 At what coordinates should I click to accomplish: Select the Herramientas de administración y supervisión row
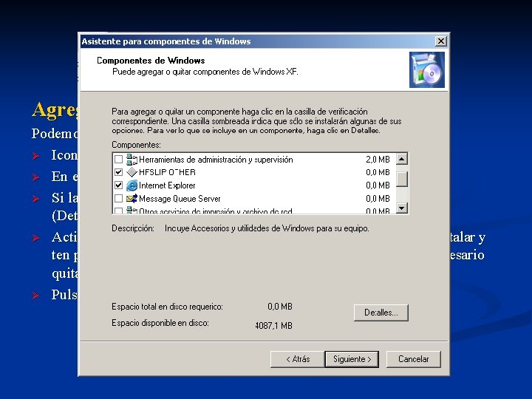tap(253, 160)
